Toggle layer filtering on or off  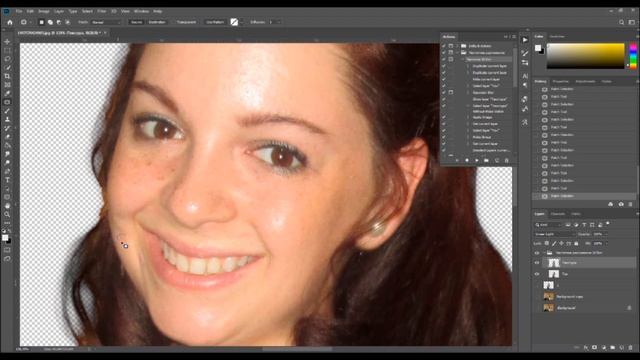tap(608, 224)
